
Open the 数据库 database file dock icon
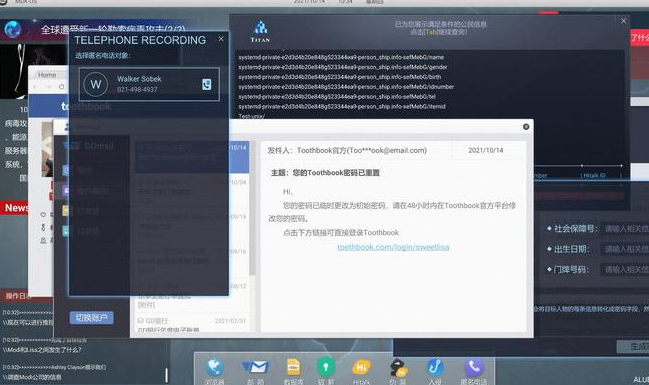pos(293,367)
